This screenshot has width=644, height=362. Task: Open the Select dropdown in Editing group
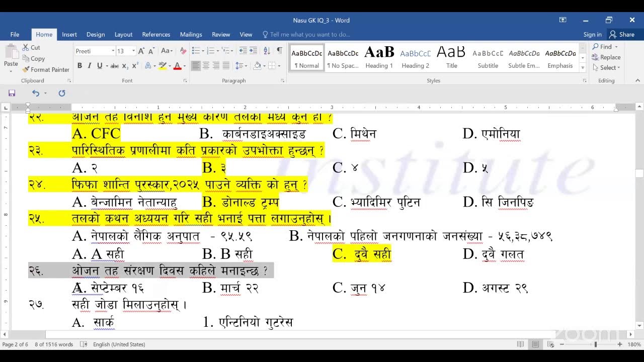(606, 67)
